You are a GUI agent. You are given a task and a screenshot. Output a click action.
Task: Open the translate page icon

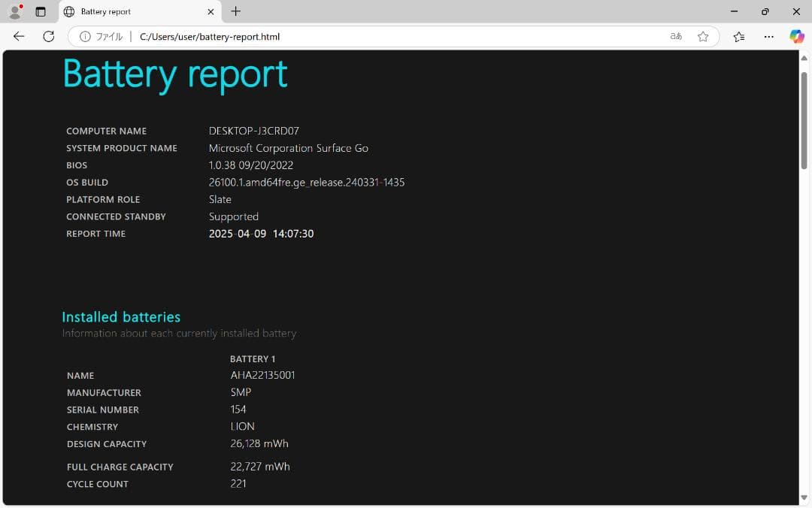click(676, 36)
